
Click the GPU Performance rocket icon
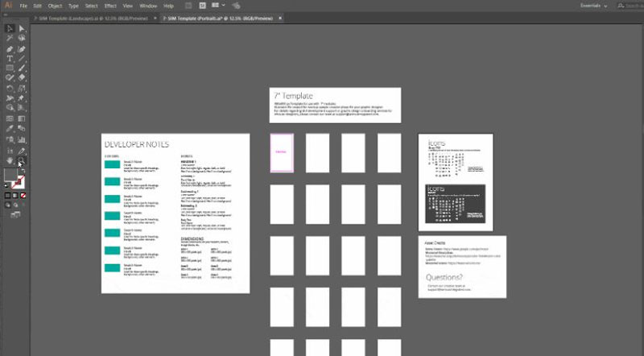click(x=236, y=6)
